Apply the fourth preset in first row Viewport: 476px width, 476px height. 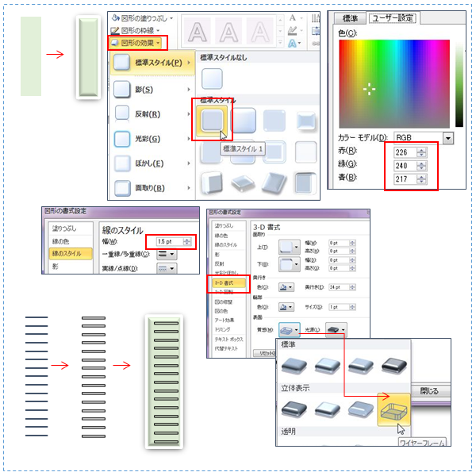coord(306,121)
